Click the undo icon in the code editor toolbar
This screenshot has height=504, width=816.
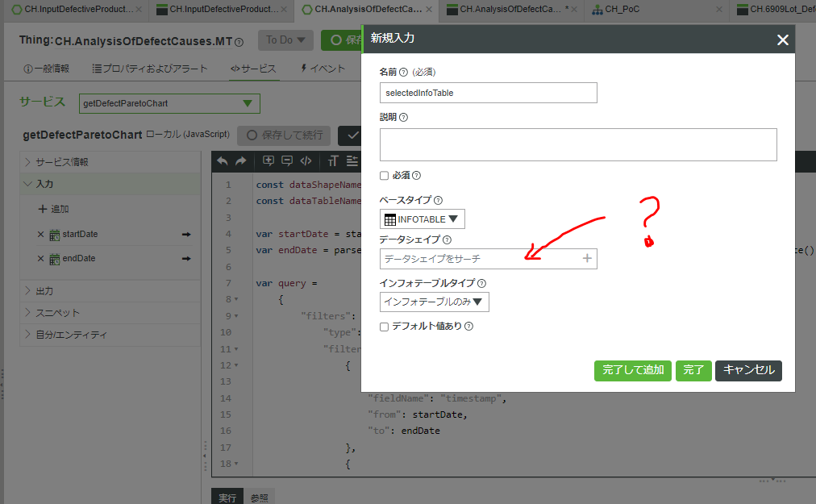[223, 161]
